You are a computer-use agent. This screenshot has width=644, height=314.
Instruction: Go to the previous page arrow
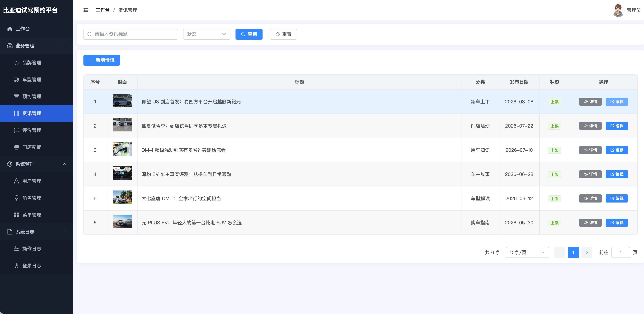(x=560, y=252)
